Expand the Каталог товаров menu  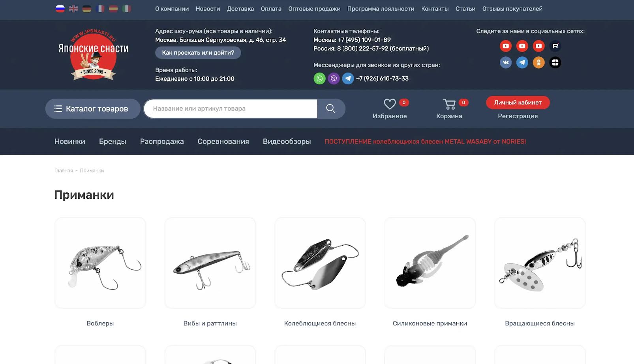(x=93, y=108)
